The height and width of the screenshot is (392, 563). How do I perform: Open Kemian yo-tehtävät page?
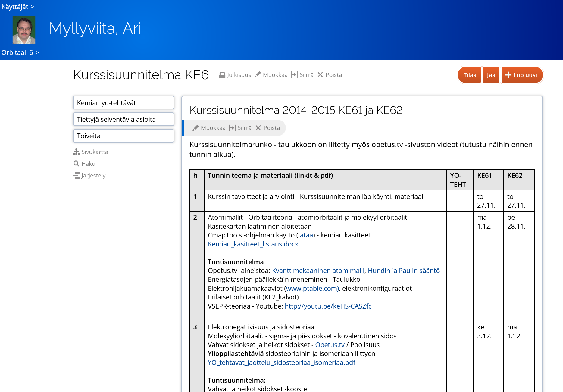pyautogui.click(x=124, y=103)
